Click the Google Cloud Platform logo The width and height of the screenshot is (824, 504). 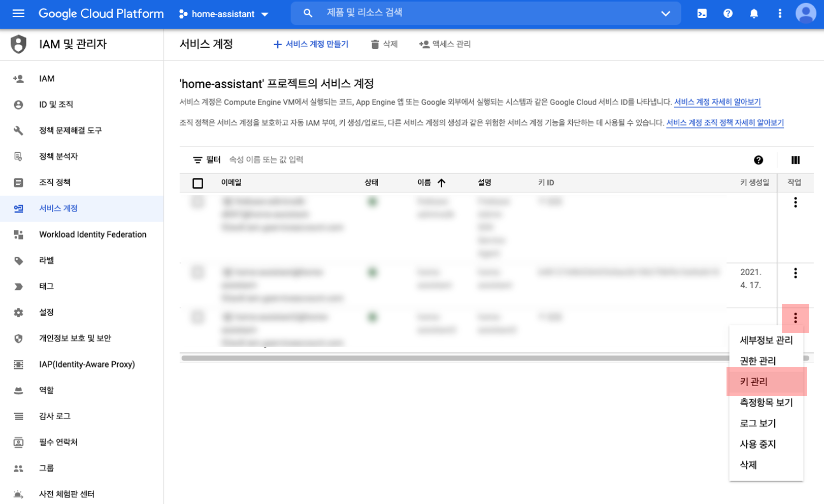[101, 14]
